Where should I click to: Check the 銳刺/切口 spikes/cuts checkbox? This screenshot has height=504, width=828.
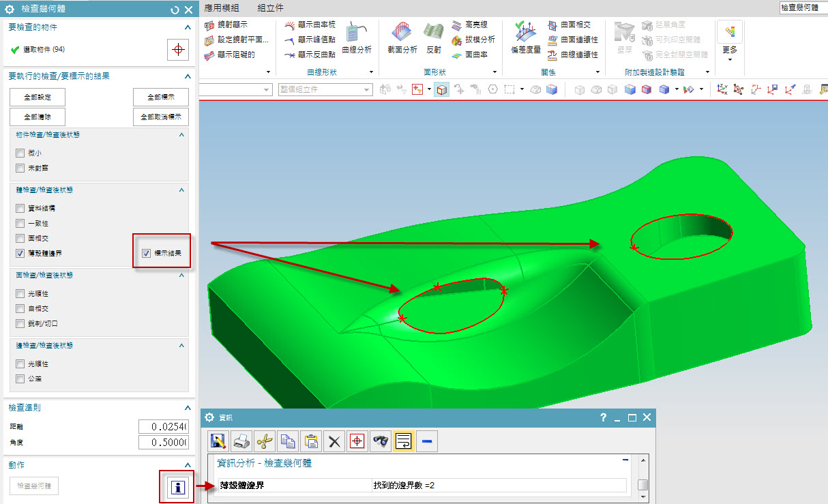pyautogui.click(x=20, y=323)
